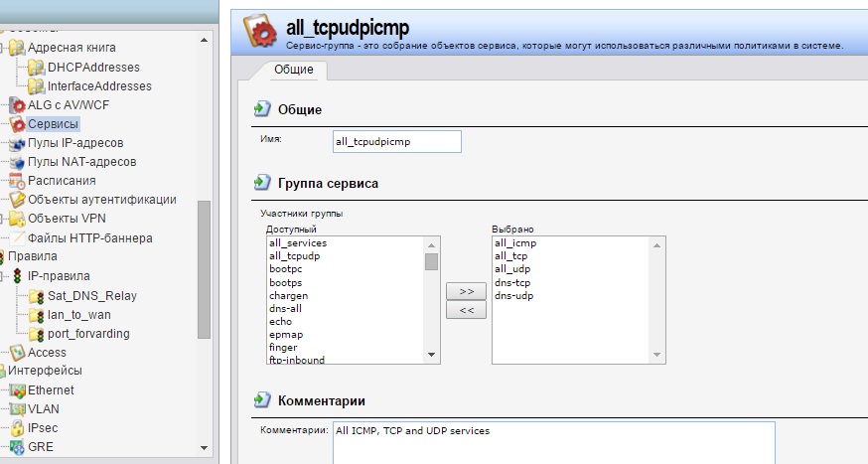Click the Общие section arrow icon
The width and height of the screenshot is (868, 464).
tap(262, 108)
